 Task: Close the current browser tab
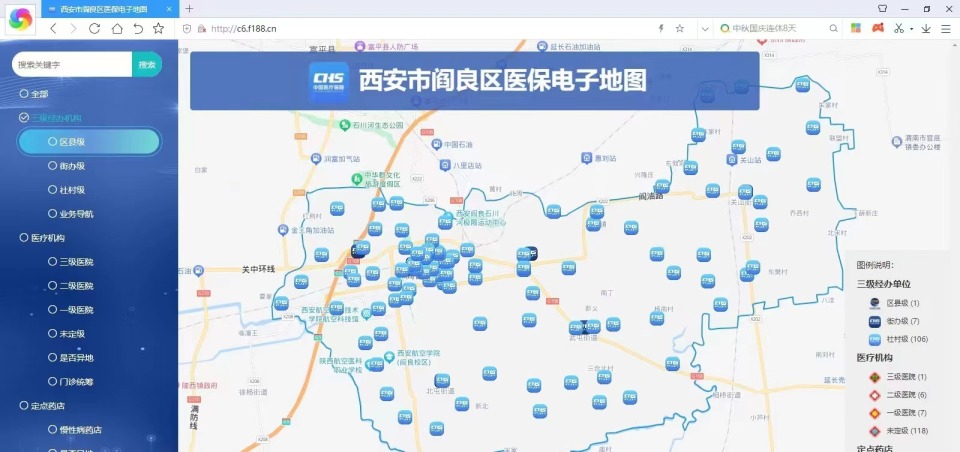pyautogui.click(x=169, y=9)
